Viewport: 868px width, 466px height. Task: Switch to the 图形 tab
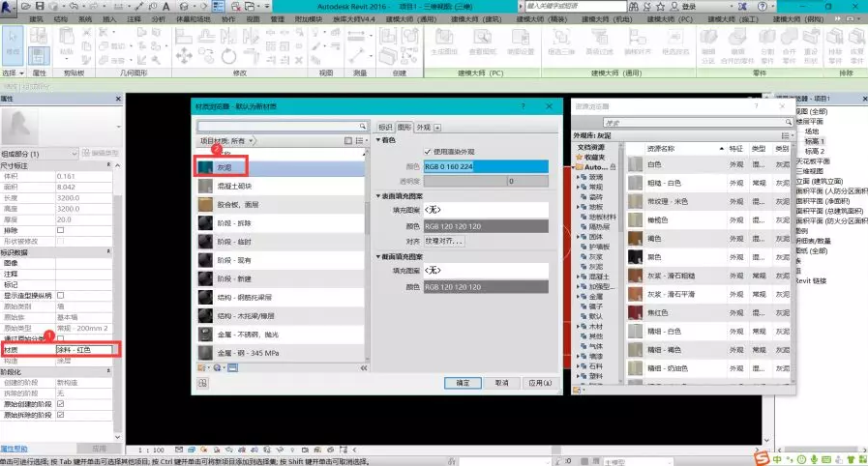[x=404, y=128]
